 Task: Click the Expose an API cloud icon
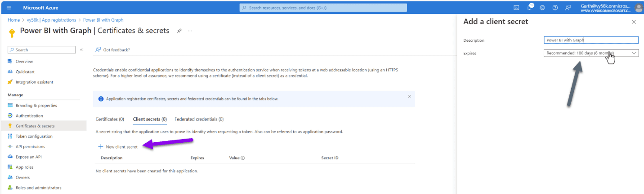click(x=10, y=157)
